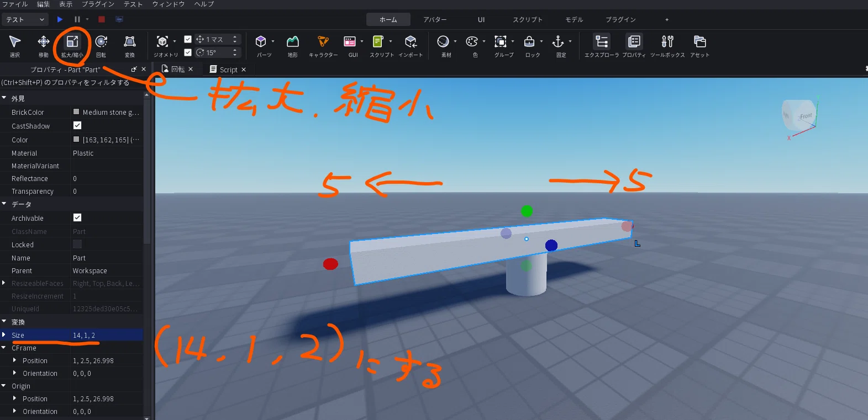Viewport: 868px width, 420px height.
Task: Toggle the エクスプローラ (Explorer) panel
Action: coord(602,46)
